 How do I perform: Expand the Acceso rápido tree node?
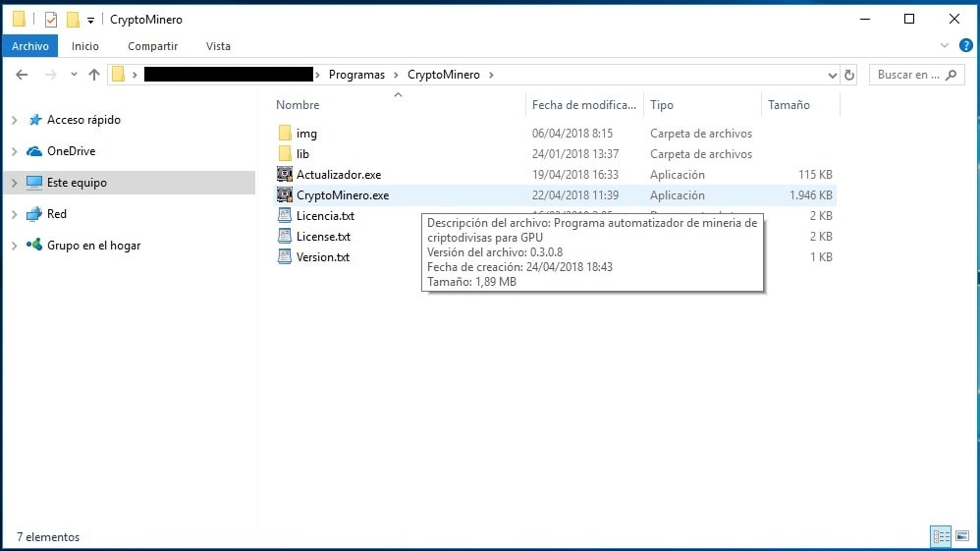click(x=15, y=120)
